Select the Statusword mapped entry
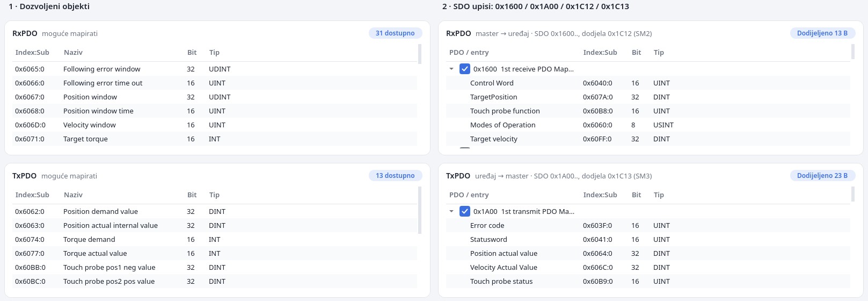The height and width of the screenshot is (301, 868). (648, 239)
